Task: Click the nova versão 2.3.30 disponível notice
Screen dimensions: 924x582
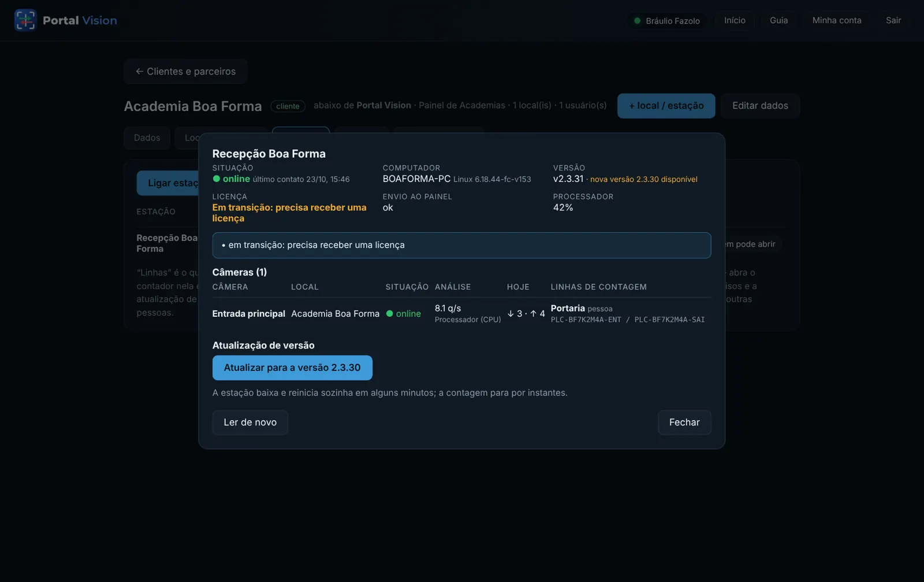Action: click(x=643, y=180)
